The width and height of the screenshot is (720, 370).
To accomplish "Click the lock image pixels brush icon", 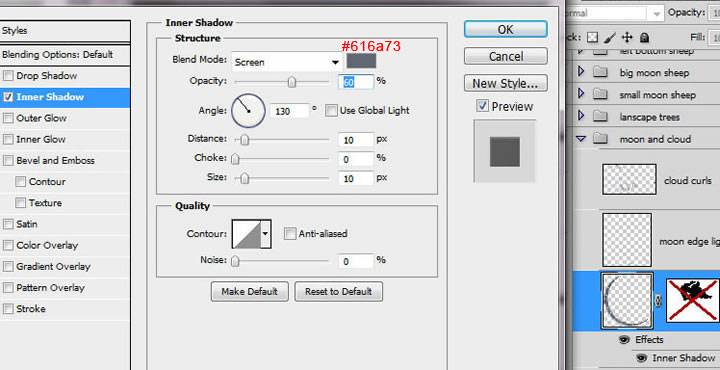I will 610,38.
